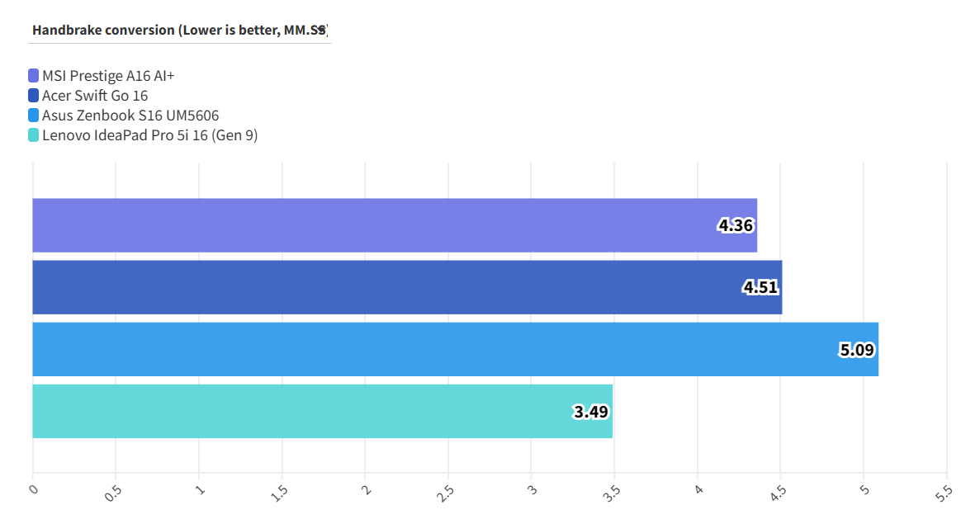Click the Handbrake conversion chart title
Screen dimensions: 980x519
point(179,31)
